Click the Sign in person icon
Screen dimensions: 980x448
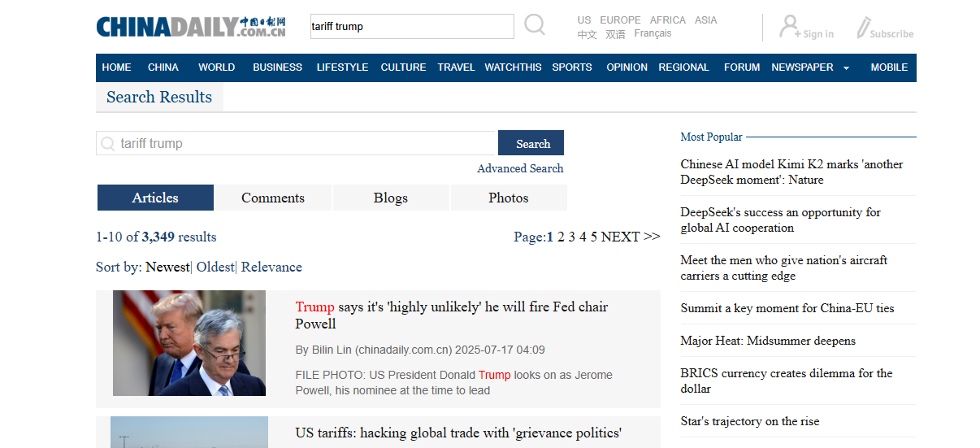[x=789, y=26]
